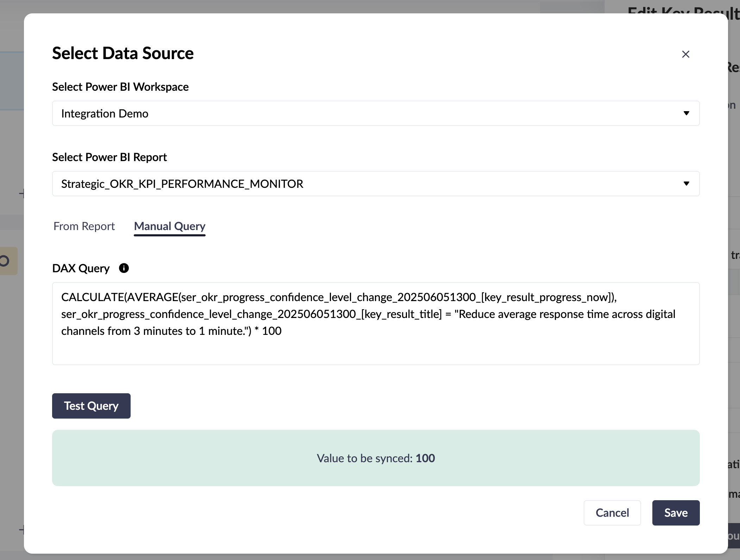Click the 'Select Data Source' heading
740x560 pixels.
coord(123,53)
